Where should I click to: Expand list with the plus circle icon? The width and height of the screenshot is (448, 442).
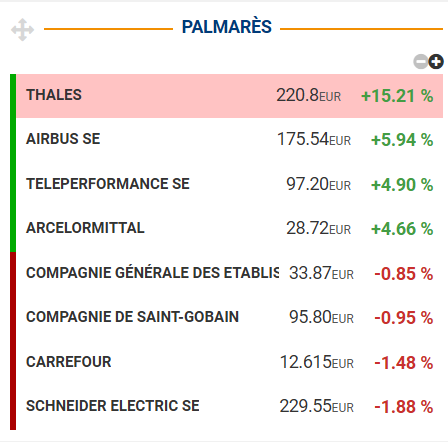point(436,62)
